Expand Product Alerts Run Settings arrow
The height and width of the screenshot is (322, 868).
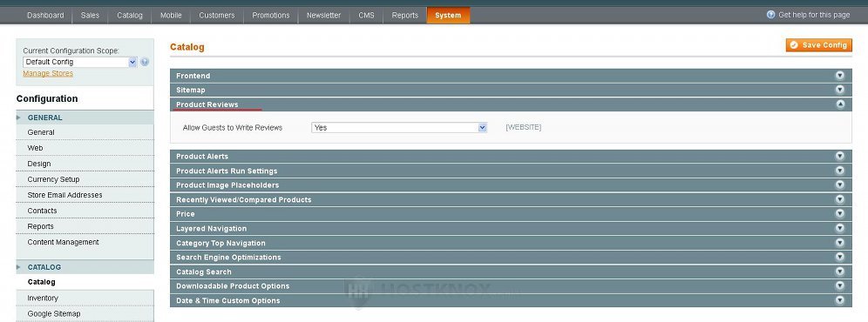point(840,171)
